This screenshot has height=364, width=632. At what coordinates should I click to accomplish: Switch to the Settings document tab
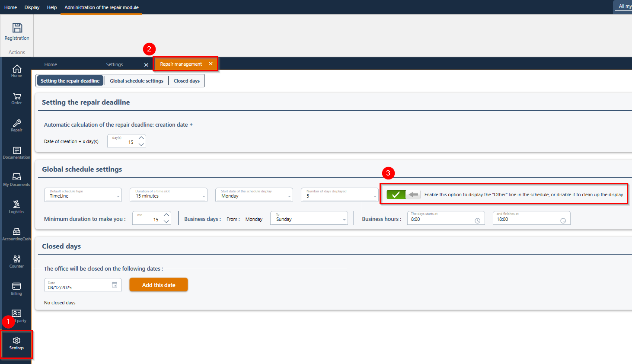115,64
